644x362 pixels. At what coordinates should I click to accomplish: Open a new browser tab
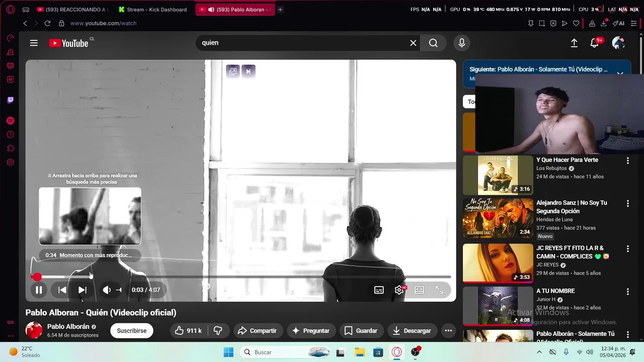click(x=280, y=10)
